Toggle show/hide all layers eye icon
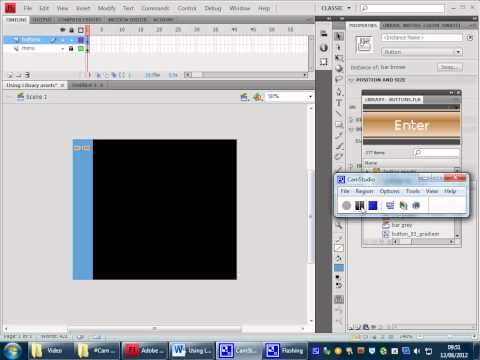Viewport: 480px width, 360px height. [62, 30]
